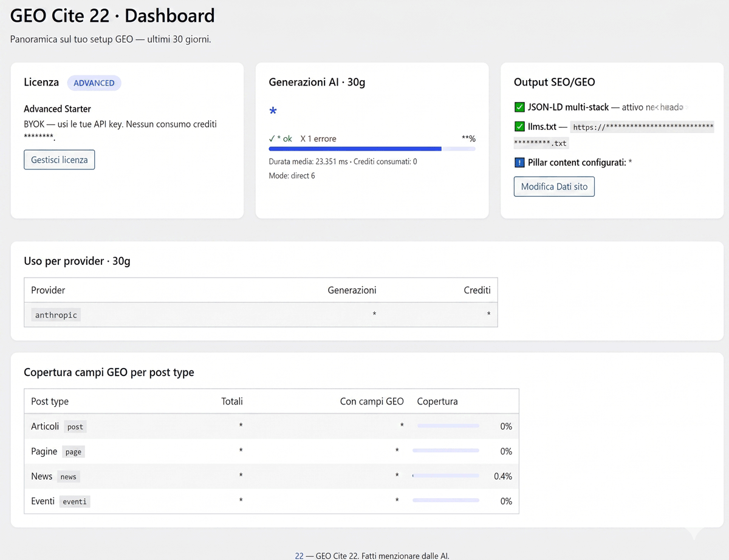Click the Con campi GEO column header
The width and height of the screenshot is (729, 560).
[x=372, y=401]
